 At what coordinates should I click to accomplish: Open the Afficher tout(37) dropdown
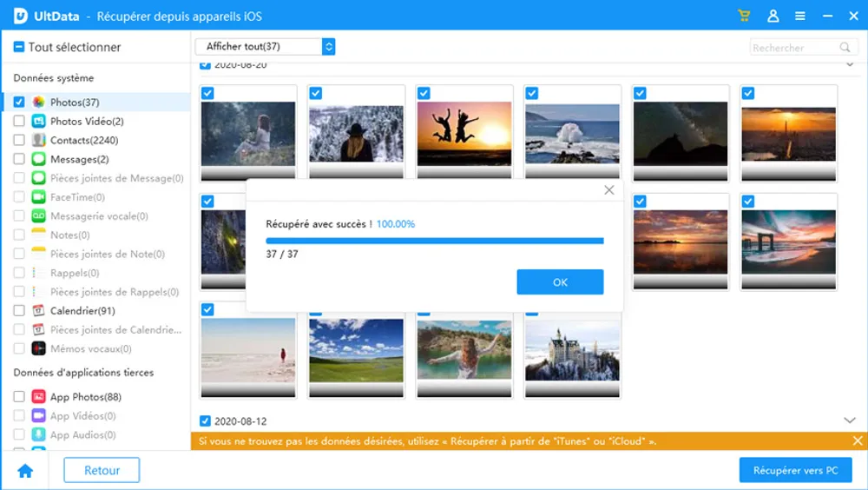tap(265, 47)
